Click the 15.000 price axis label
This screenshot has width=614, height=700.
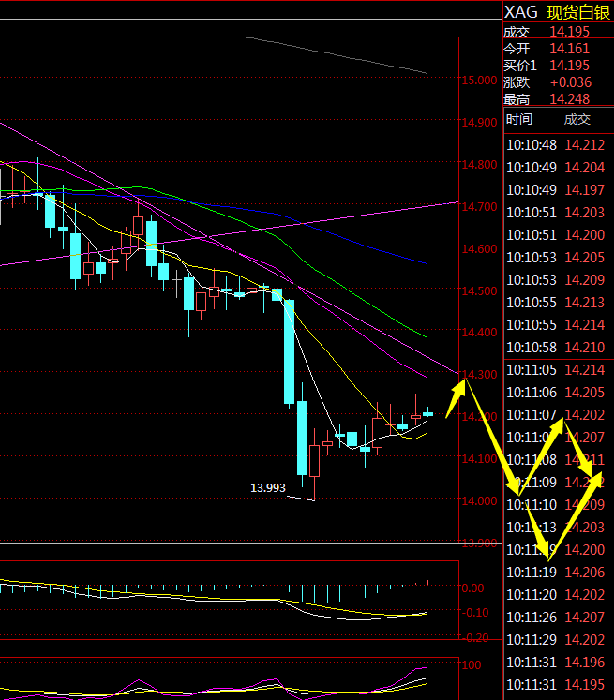click(479, 81)
